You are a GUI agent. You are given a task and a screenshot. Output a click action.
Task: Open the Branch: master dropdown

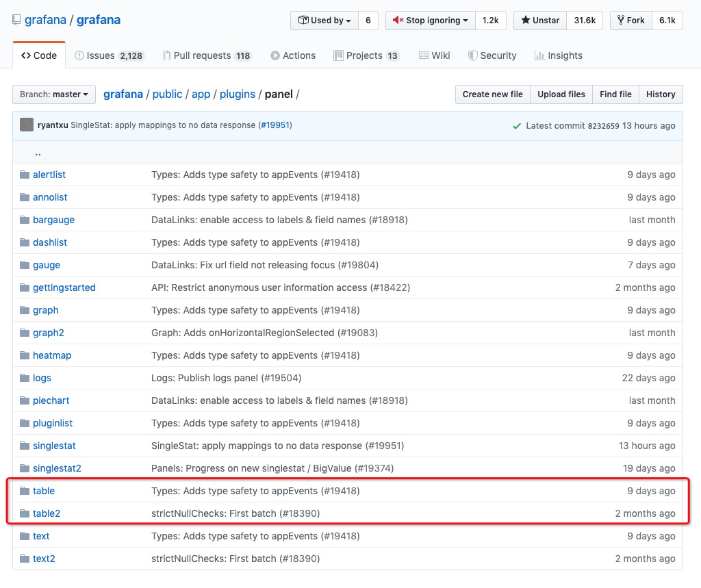point(54,94)
